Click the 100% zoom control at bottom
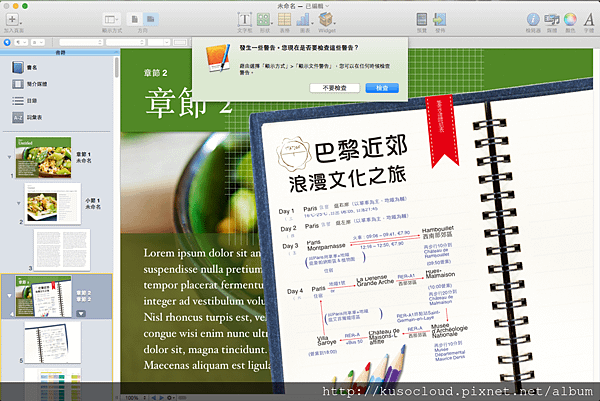Image resolution: width=600 pixels, height=401 pixels. [135, 398]
